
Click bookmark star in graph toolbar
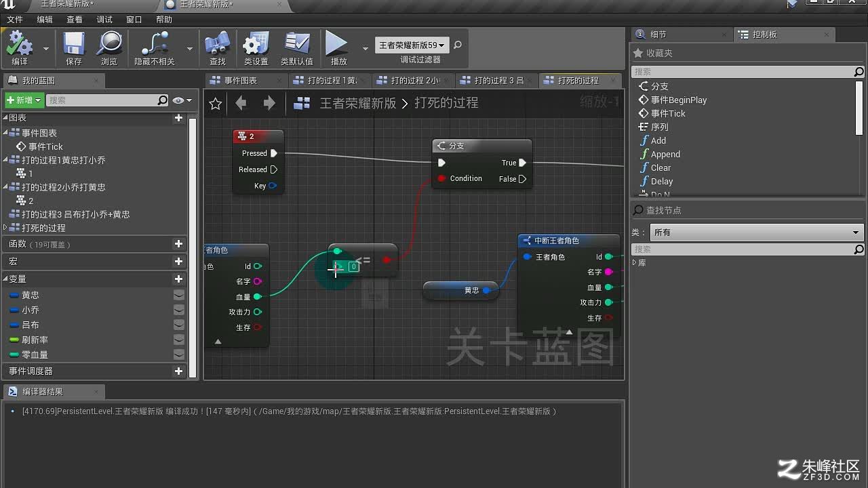[x=216, y=103]
